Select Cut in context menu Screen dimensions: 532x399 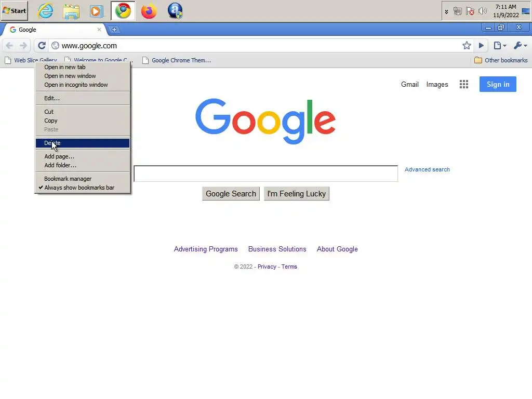pos(83,112)
